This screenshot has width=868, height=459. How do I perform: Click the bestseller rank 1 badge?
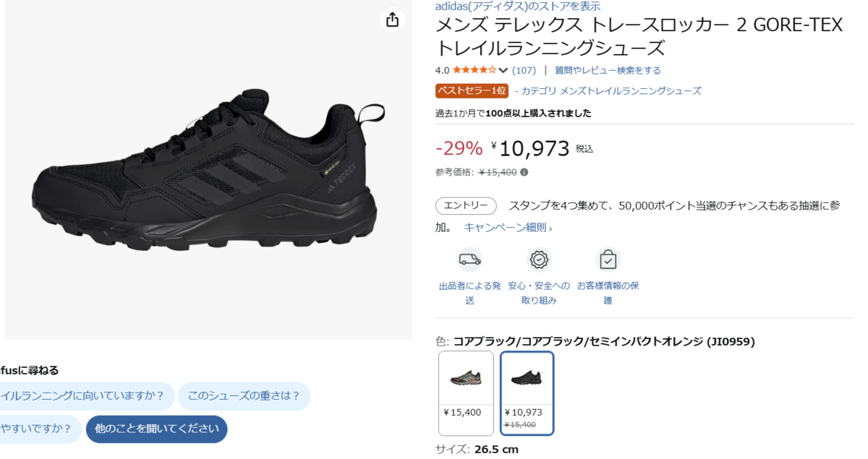472,91
